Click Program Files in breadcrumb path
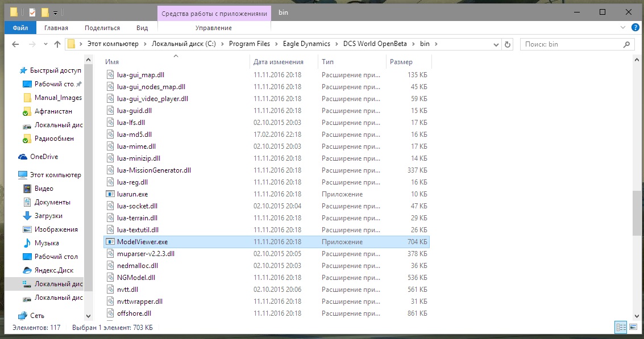644x339 pixels. tap(250, 44)
